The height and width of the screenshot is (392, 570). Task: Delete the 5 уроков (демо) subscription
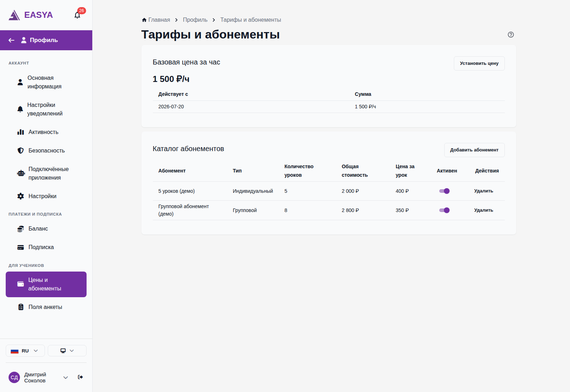[483, 191]
